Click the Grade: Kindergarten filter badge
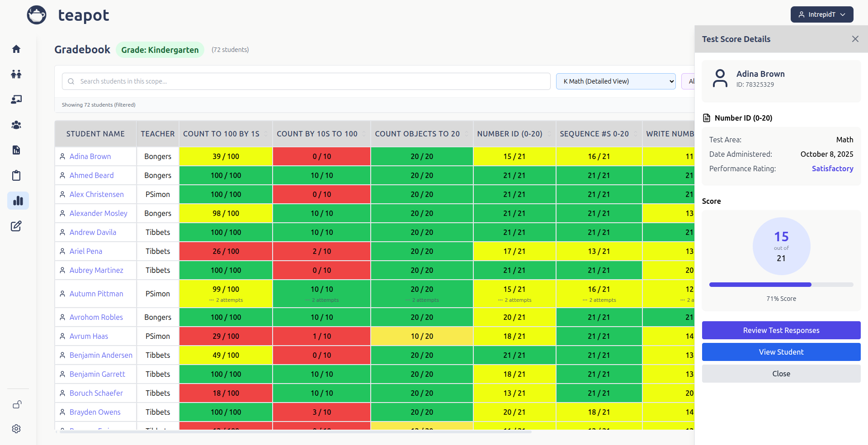The width and height of the screenshot is (868, 445). [160, 50]
